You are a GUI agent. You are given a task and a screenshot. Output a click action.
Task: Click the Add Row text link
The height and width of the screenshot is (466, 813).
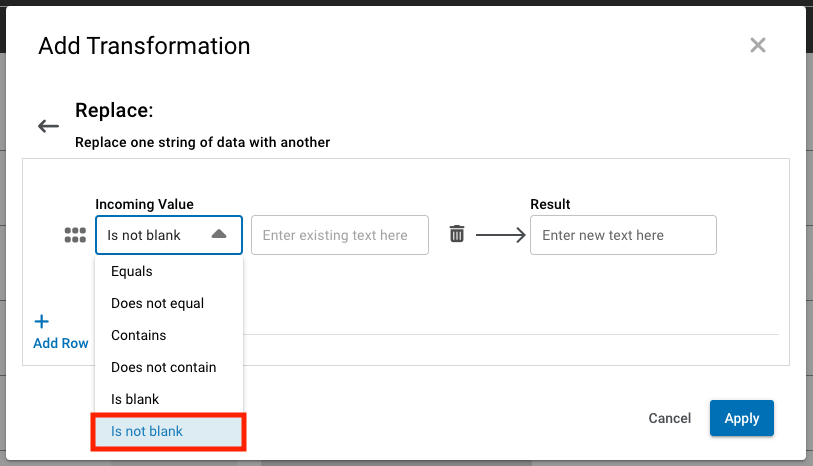(x=61, y=343)
